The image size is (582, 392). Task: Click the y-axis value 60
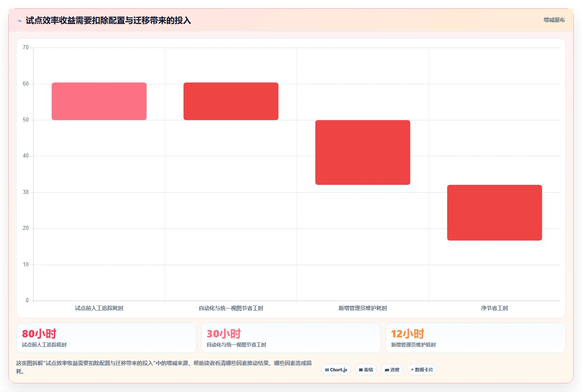[26, 84]
